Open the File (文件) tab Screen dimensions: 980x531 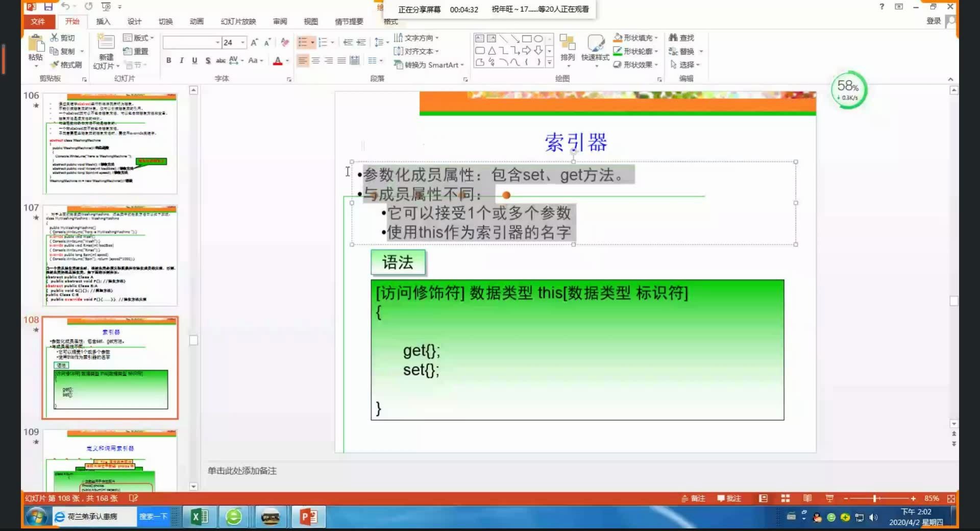(38, 21)
